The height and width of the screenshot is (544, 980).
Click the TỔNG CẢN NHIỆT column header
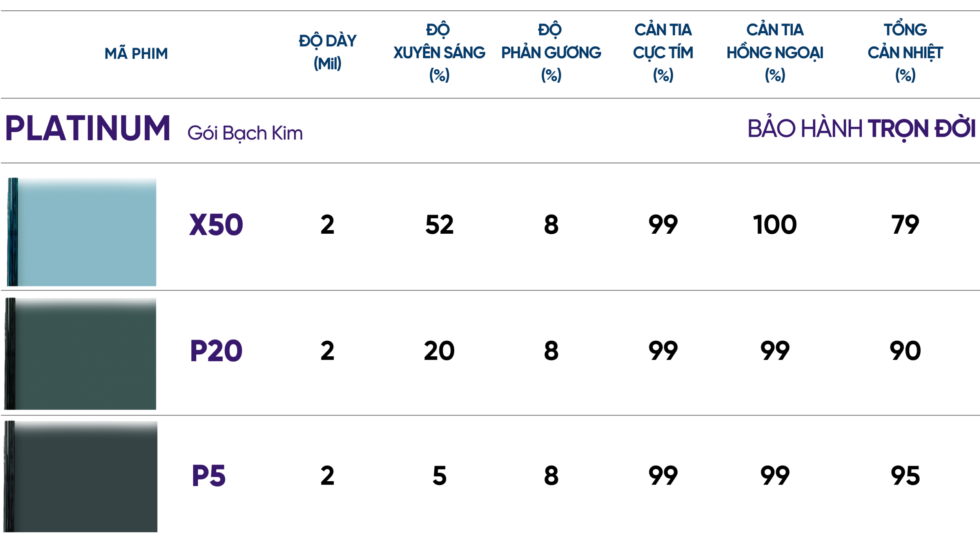[905, 52]
